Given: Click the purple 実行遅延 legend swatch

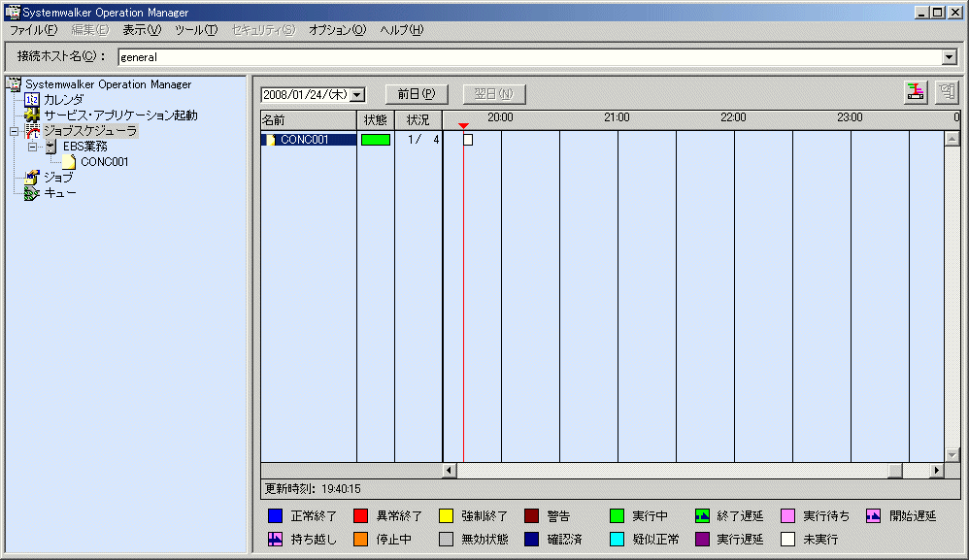Looking at the screenshot, I should pyautogui.click(x=702, y=539).
